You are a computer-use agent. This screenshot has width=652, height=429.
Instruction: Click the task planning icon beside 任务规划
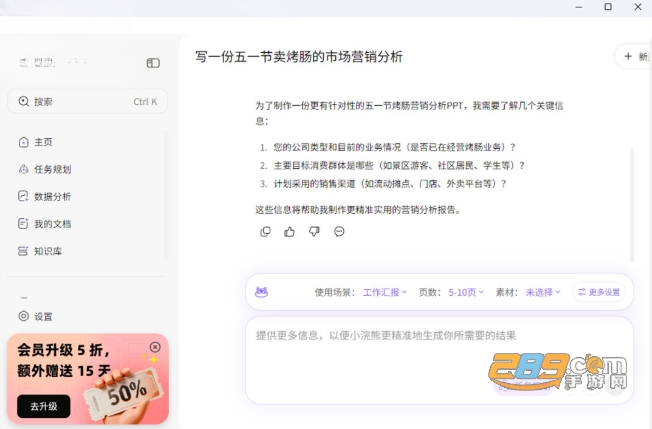23,169
